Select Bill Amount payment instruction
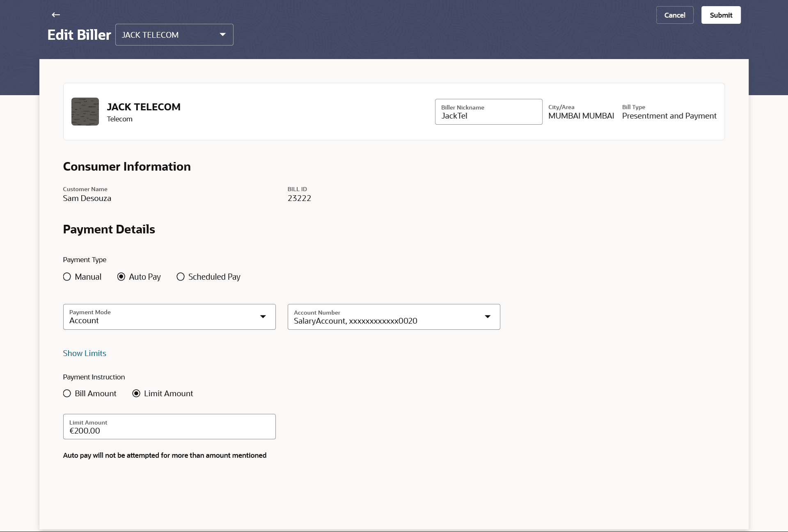This screenshot has height=532, width=788. [67, 394]
